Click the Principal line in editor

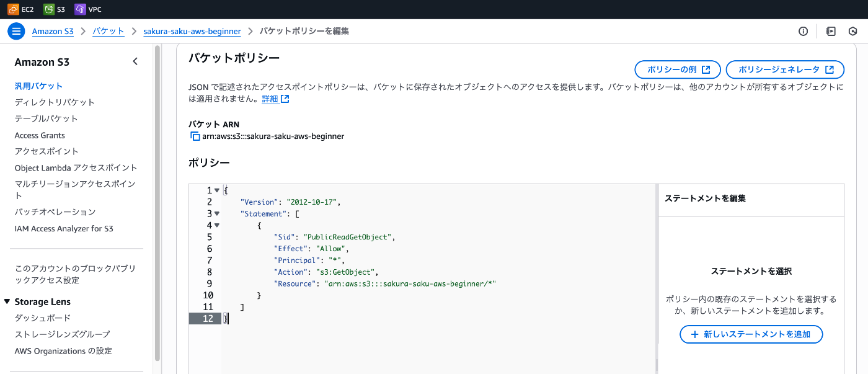tap(309, 260)
